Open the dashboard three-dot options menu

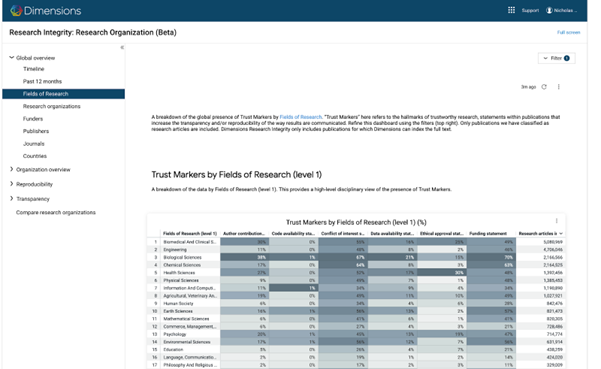[558, 87]
